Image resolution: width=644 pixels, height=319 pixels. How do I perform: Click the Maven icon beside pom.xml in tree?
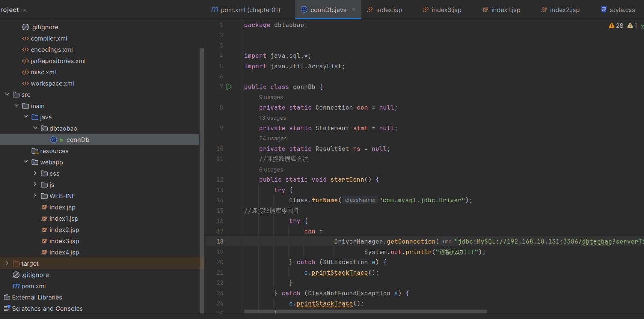(16, 286)
